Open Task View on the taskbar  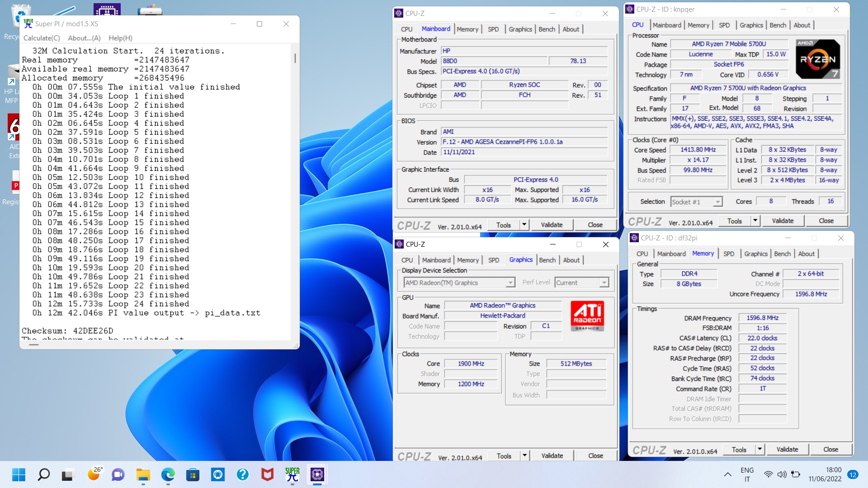68,474
